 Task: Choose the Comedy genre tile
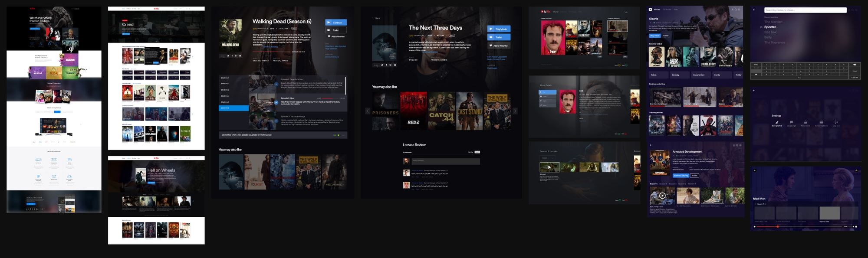tap(680, 75)
